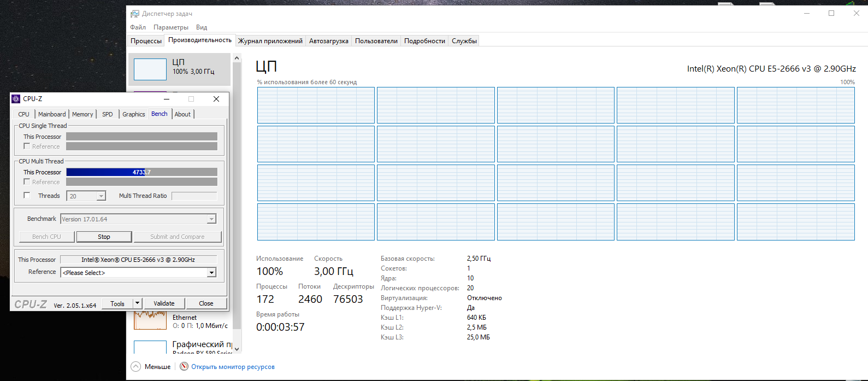Screen dimensions: 868x381
Task: Enable the Multi Thread Reference checkbox
Action: tap(27, 182)
